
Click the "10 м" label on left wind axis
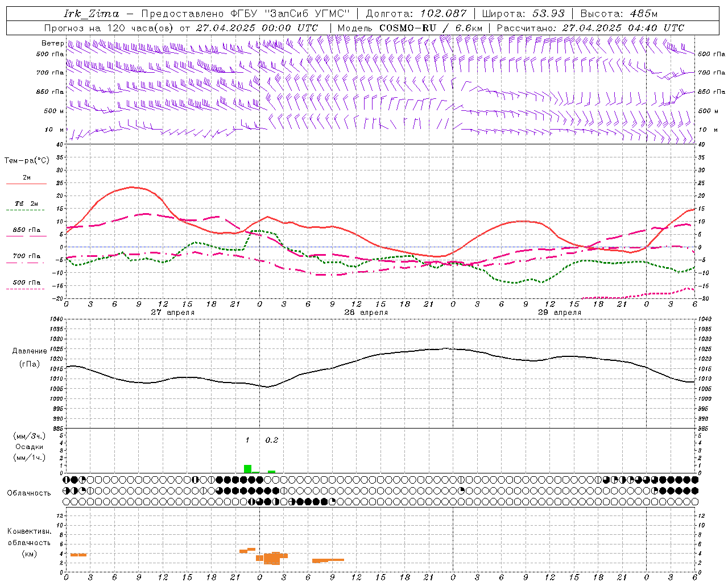click(54, 130)
